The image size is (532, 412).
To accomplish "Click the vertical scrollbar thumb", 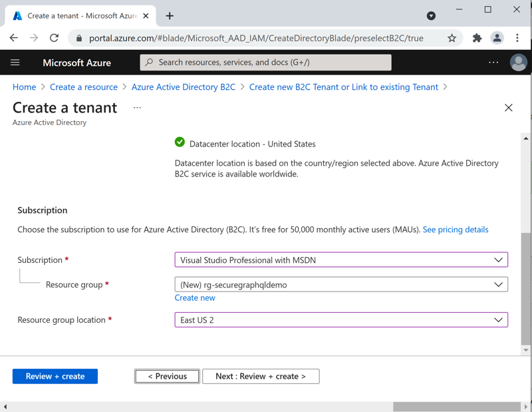I will (525, 289).
